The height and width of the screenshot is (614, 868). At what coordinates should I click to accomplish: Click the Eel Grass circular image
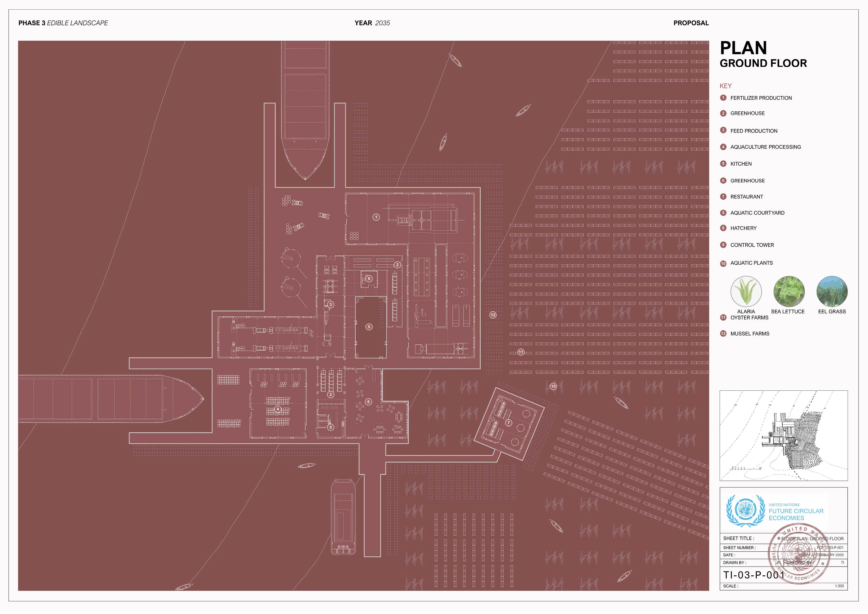tap(832, 291)
